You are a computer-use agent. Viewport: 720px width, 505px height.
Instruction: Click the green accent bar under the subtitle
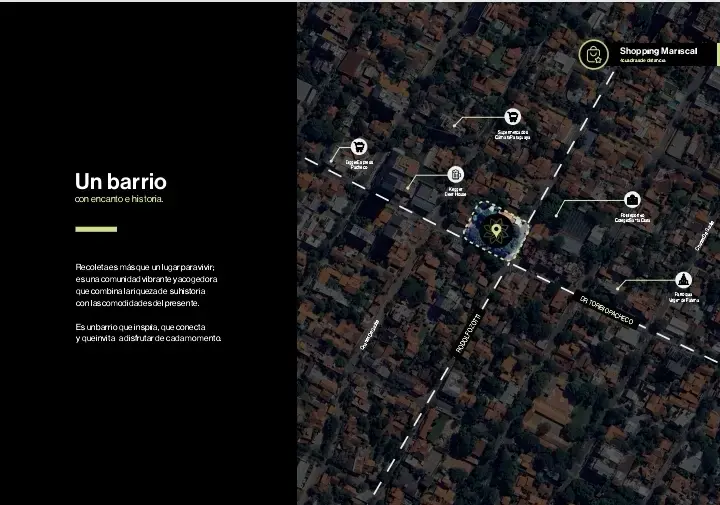(96, 229)
